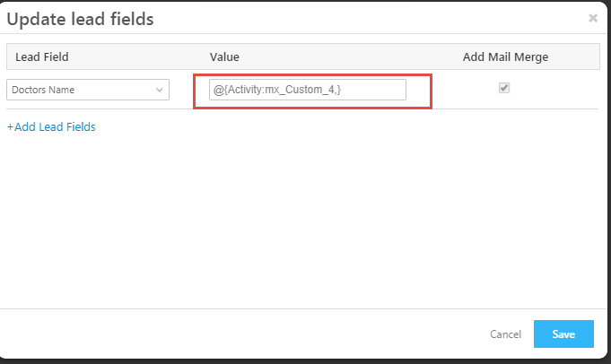Select the Doctors Name text in the combo box
Image resolution: width=611 pixels, height=364 pixels.
(x=43, y=90)
